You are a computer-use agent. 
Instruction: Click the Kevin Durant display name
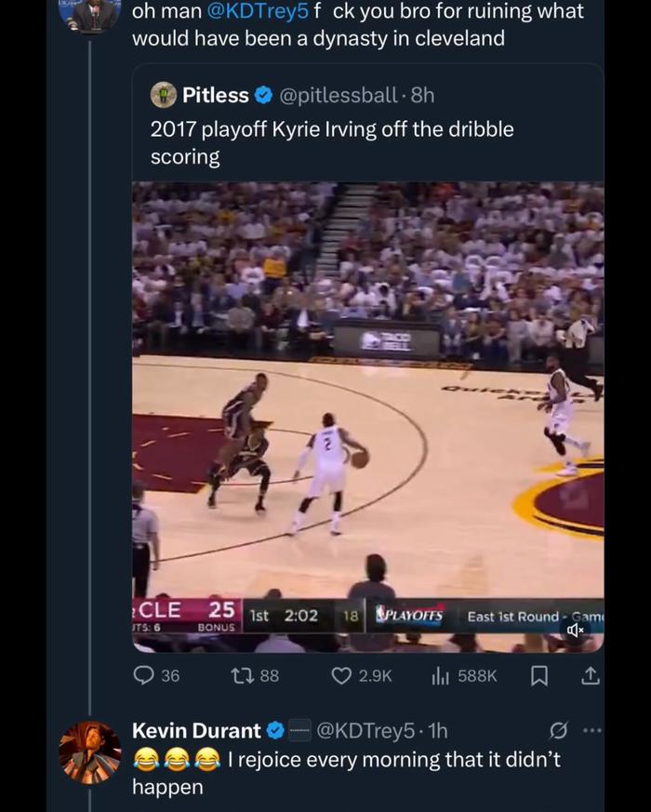196,731
